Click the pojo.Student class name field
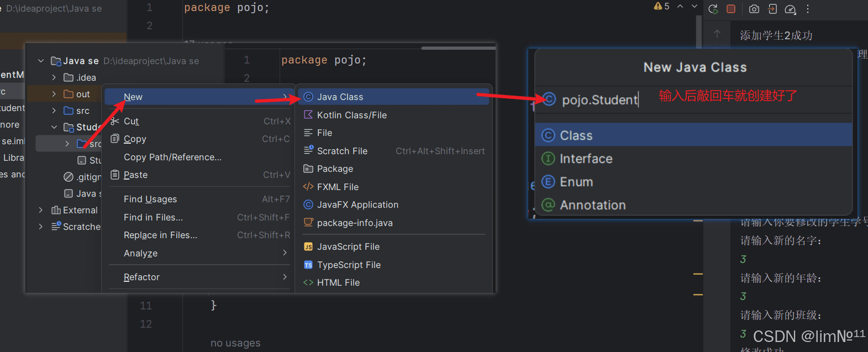This screenshot has width=868, height=352. [x=600, y=99]
